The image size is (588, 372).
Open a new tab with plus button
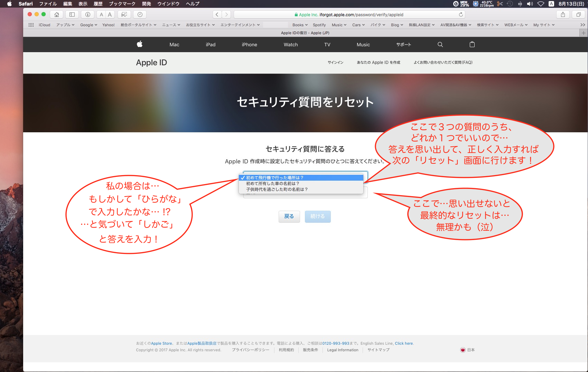(584, 33)
